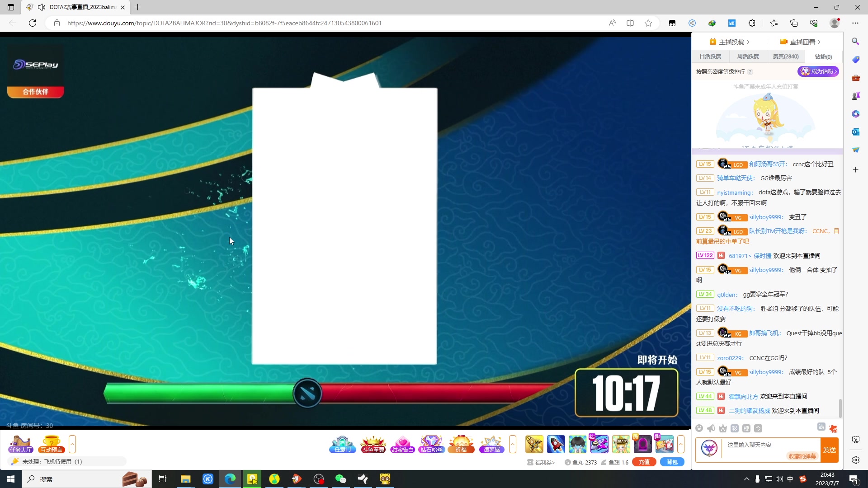Click the red splash effects icon in chat
The image size is (868, 488).
(833, 428)
